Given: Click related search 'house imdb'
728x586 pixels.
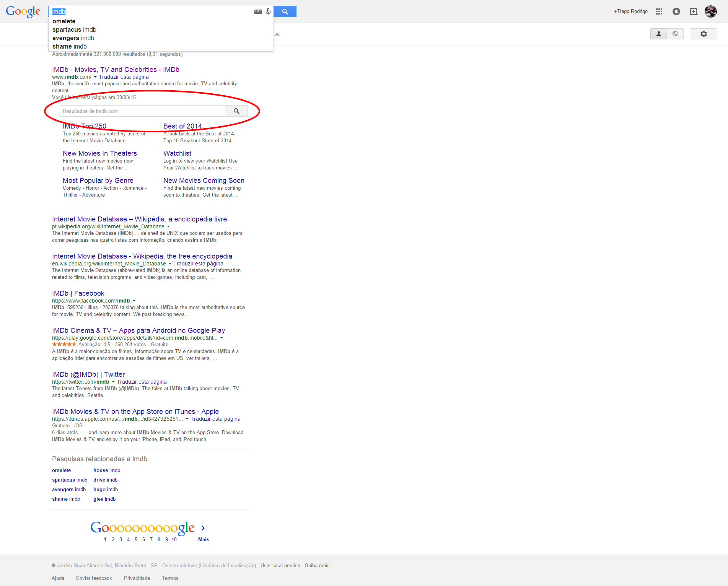Looking at the screenshot, I should pos(107,470).
